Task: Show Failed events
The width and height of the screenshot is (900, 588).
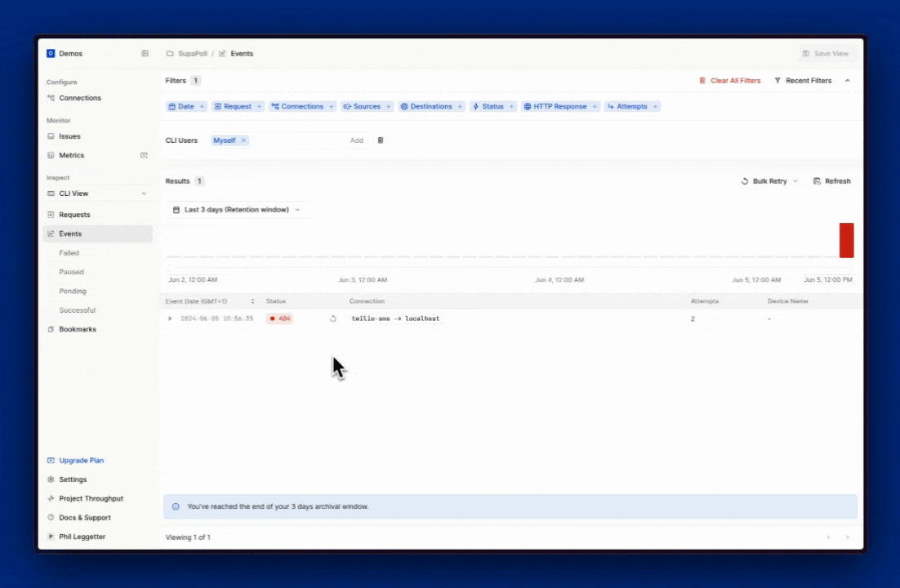Action: (x=69, y=253)
